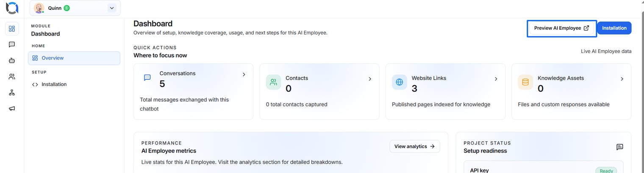Click the 'Setup readiness' heading
The width and height of the screenshot is (644, 173).
485,151
